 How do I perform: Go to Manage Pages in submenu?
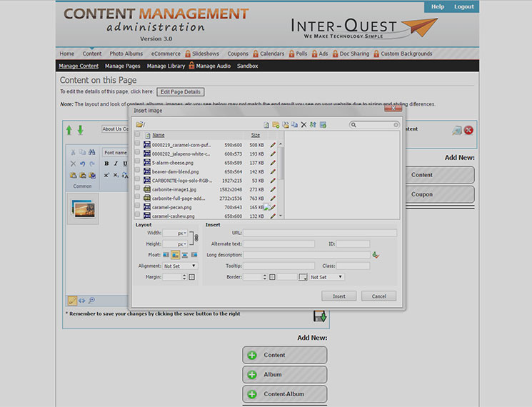click(x=123, y=66)
